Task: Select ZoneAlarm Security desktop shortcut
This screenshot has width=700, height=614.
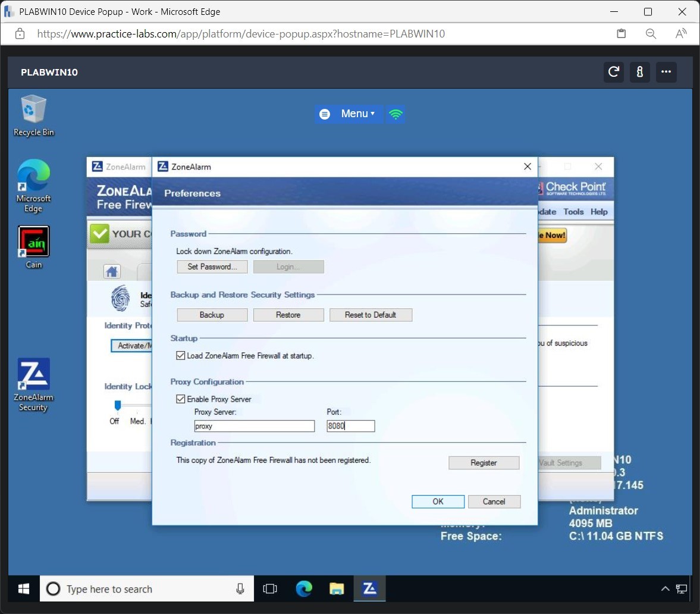Action: pos(33,384)
